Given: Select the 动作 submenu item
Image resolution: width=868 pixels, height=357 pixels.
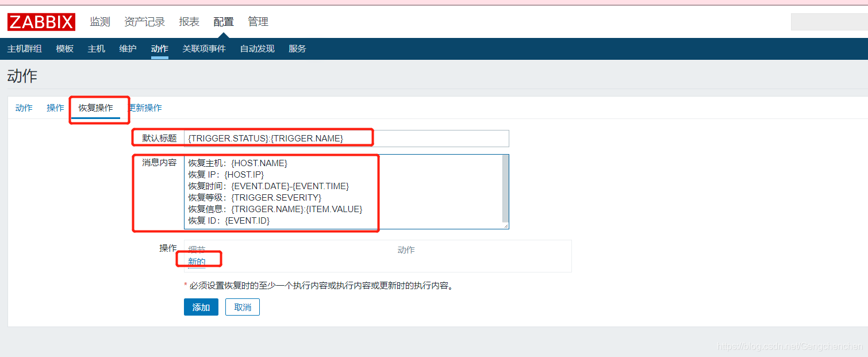Looking at the screenshot, I should coord(160,49).
